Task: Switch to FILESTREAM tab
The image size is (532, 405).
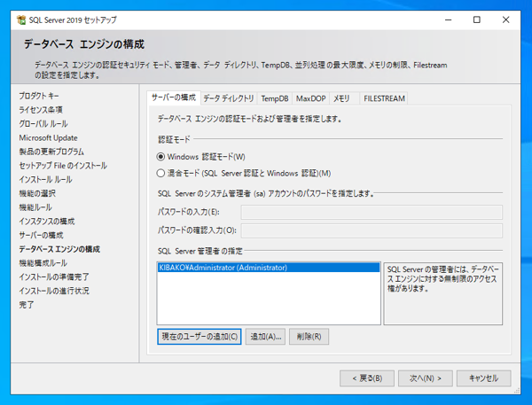Action: (384, 98)
